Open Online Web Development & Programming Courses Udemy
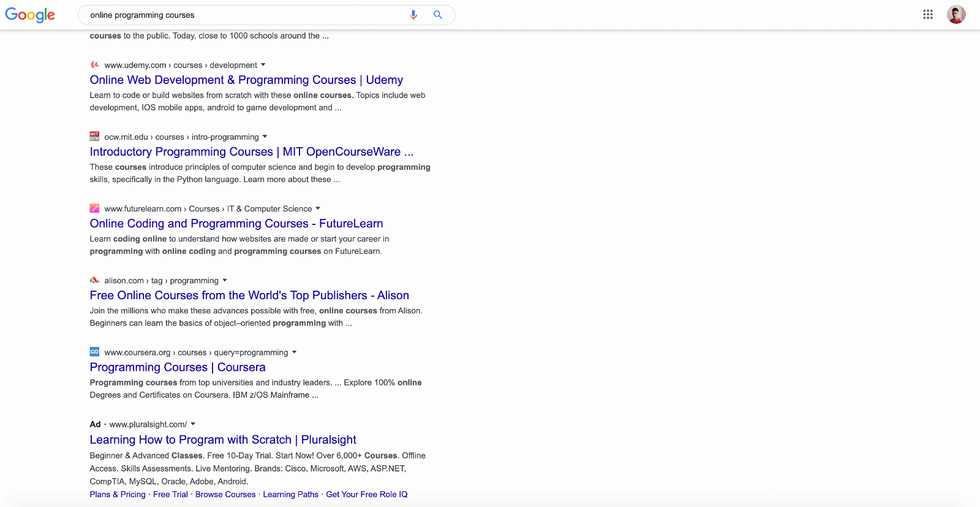This screenshot has height=507, width=980. click(x=246, y=80)
